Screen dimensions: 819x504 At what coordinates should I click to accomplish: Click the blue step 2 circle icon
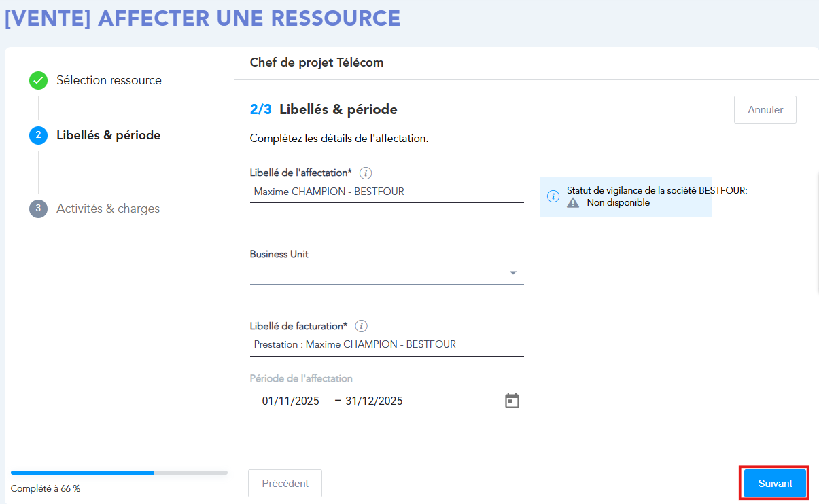tap(38, 135)
